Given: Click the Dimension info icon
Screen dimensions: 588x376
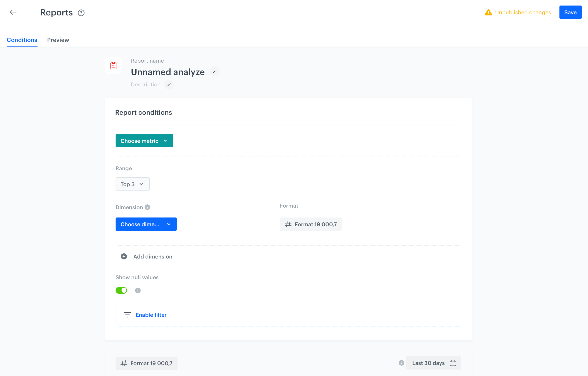Looking at the screenshot, I should click(147, 207).
